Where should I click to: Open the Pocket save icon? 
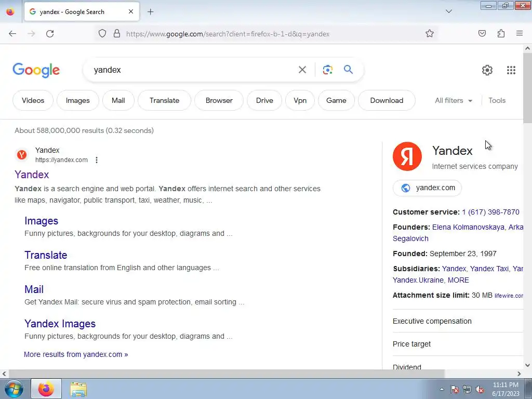[x=482, y=34]
